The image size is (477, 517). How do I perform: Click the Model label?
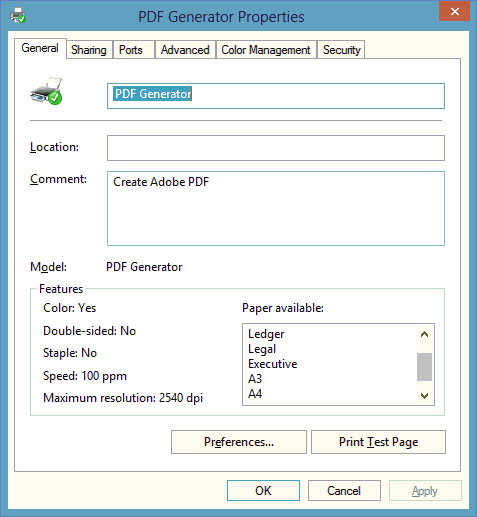(x=49, y=267)
